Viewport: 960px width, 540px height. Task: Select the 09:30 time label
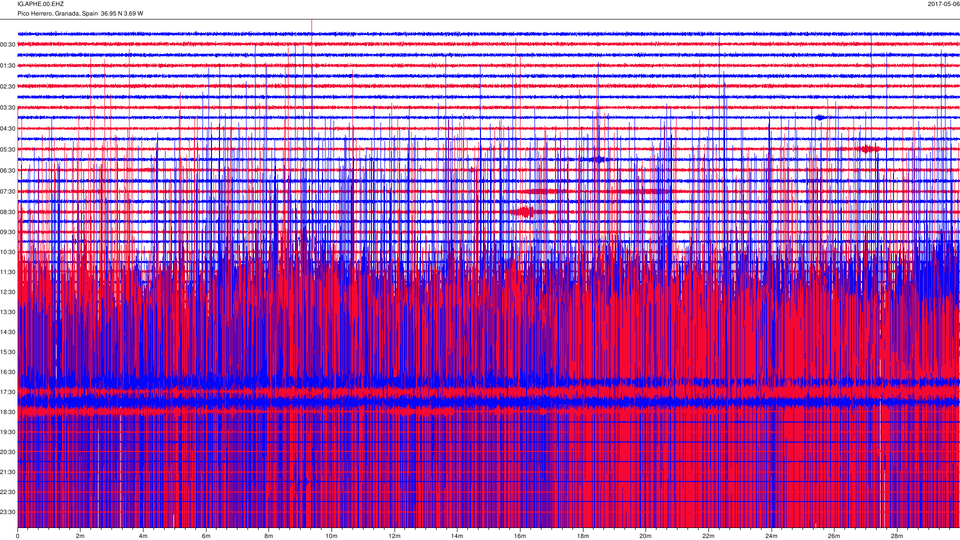coord(8,233)
